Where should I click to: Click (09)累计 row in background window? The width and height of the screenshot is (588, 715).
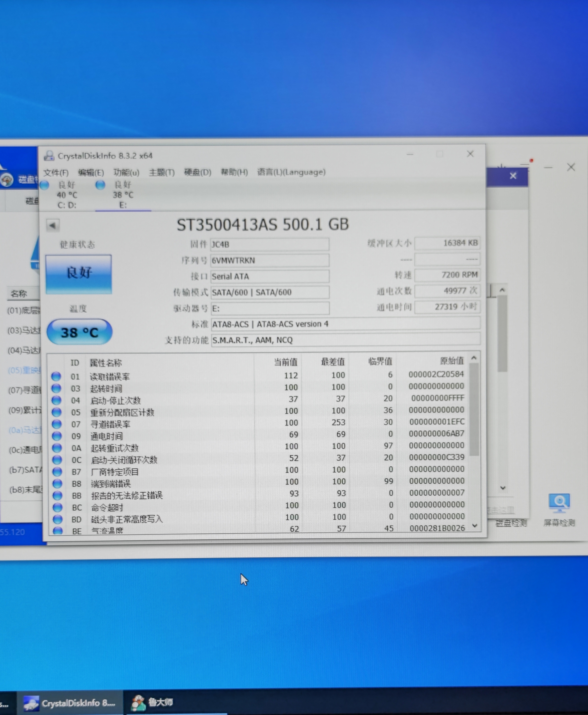click(x=24, y=410)
